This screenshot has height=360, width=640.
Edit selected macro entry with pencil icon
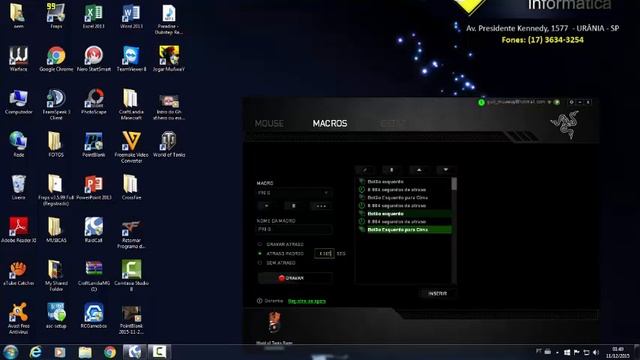point(365,170)
